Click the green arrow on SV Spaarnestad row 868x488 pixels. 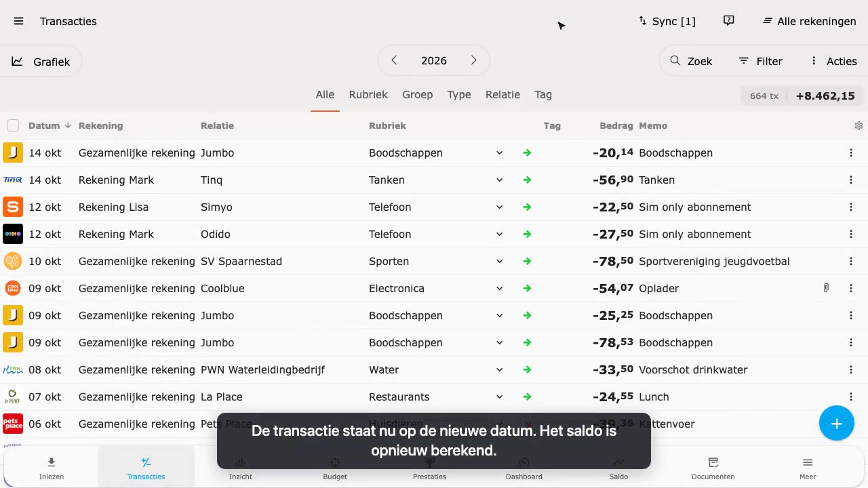[527, 261]
